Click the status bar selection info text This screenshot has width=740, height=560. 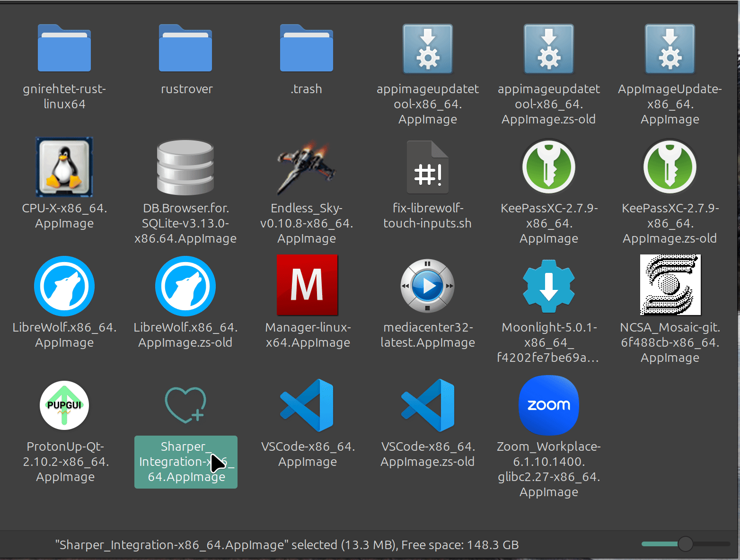point(287,545)
